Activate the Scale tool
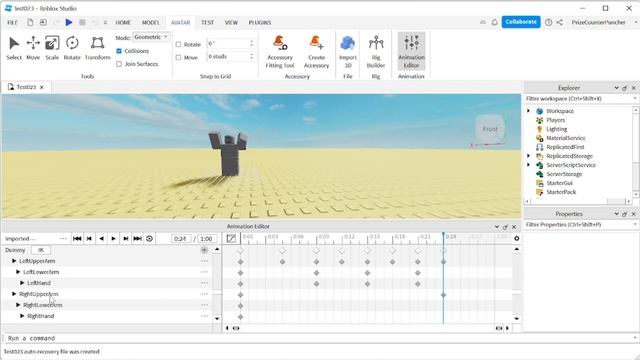The image size is (640, 360). [x=52, y=48]
